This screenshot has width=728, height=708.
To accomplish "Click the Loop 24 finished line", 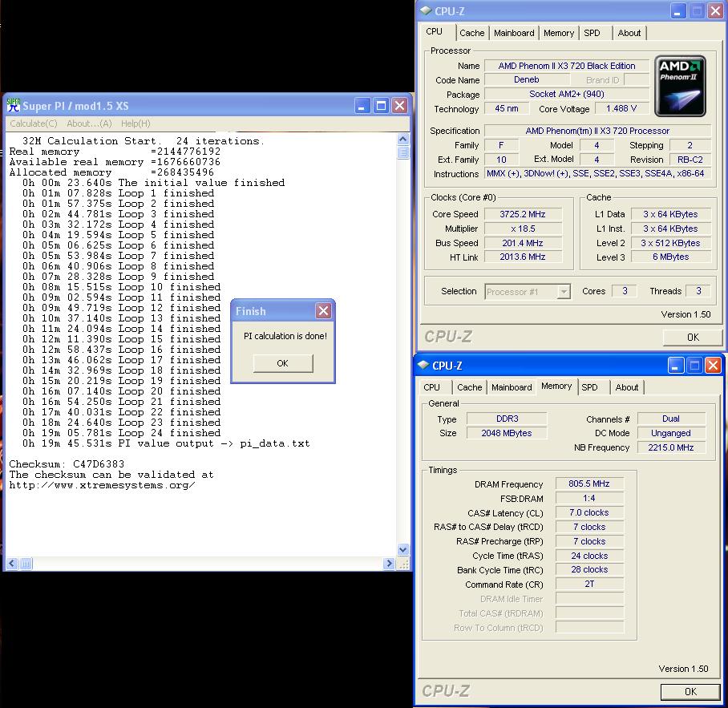I will click(x=121, y=433).
